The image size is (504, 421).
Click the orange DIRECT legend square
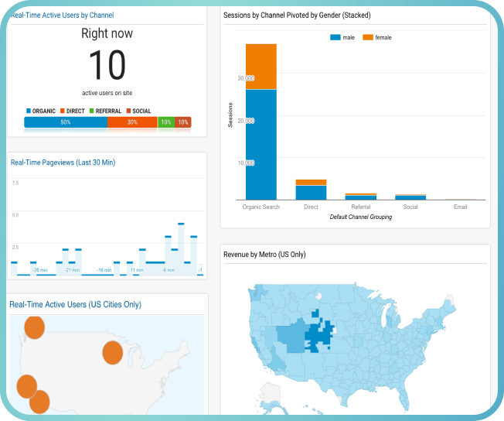[63, 111]
